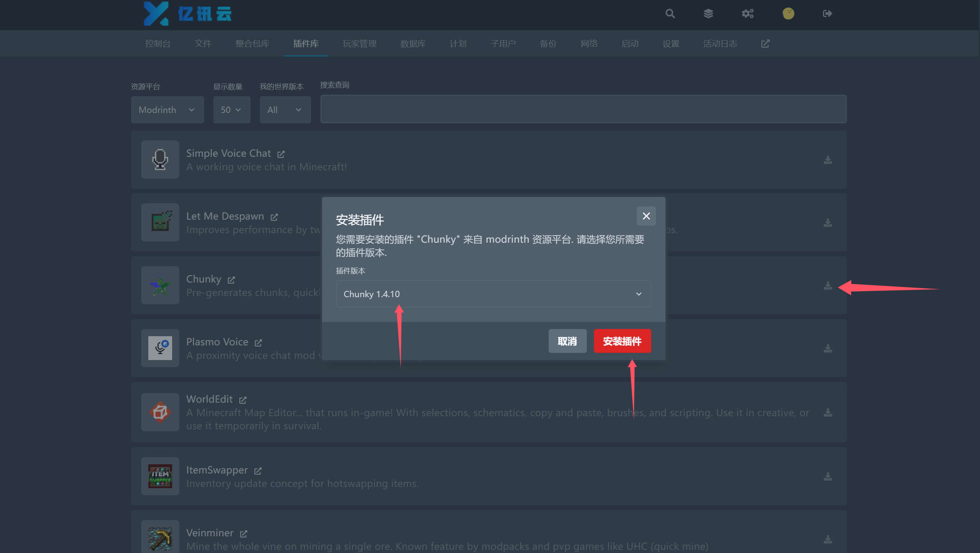Download Plasmo Voice plugin

point(828,349)
